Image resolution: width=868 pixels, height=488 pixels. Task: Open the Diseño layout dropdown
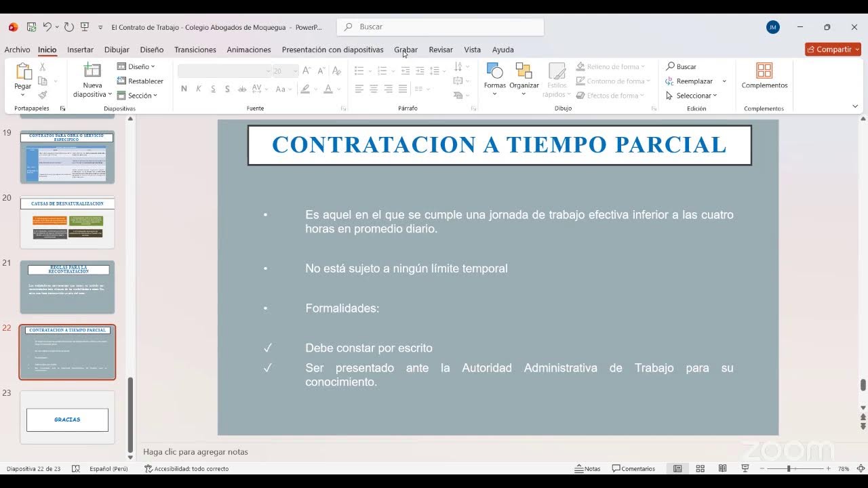click(136, 66)
